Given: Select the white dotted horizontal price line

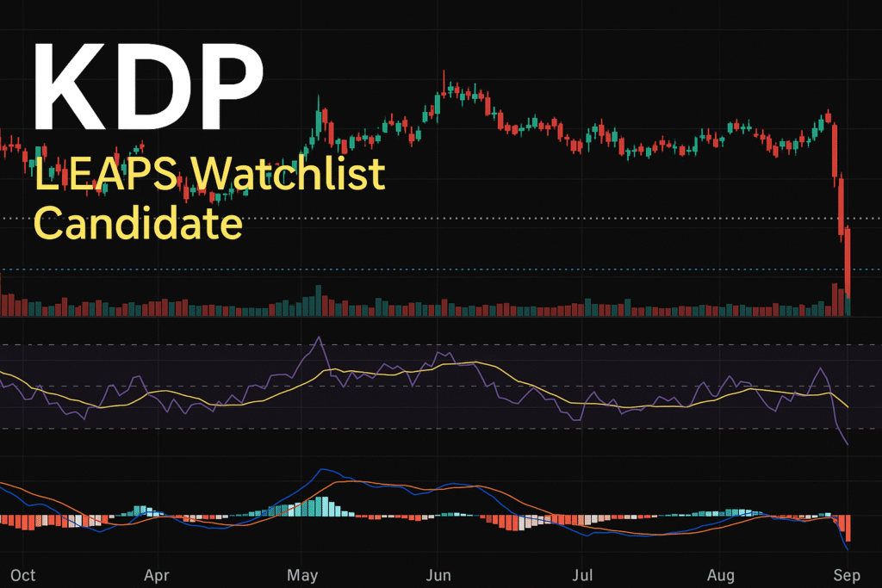Looking at the screenshot, I should [431, 219].
